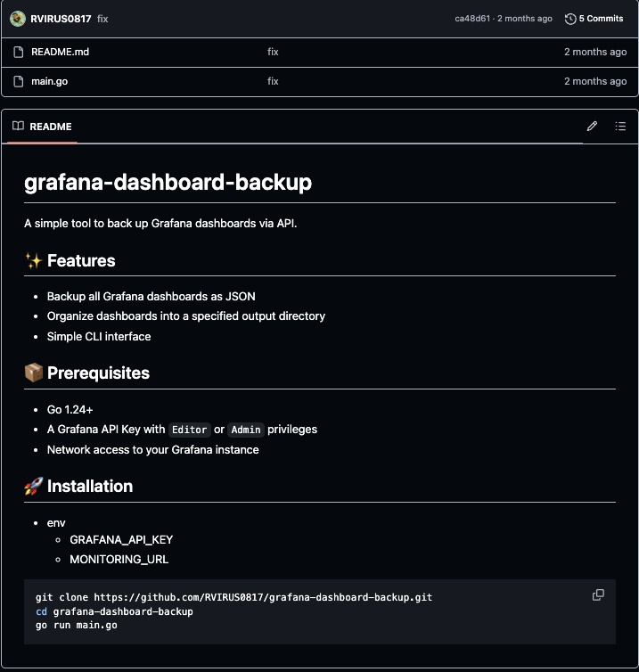The height and width of the screenshot is (672, 639).
Task: Click the main.go row timestamp
Action: 594,81
